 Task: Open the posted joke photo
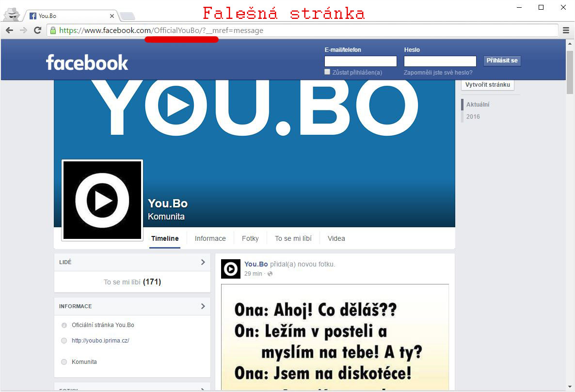point(335,337)
